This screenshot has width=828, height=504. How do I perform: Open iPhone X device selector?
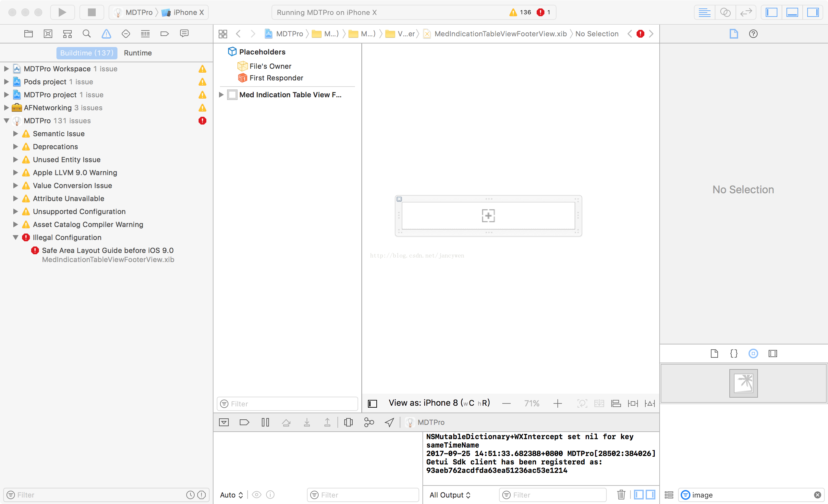(183, 12)
